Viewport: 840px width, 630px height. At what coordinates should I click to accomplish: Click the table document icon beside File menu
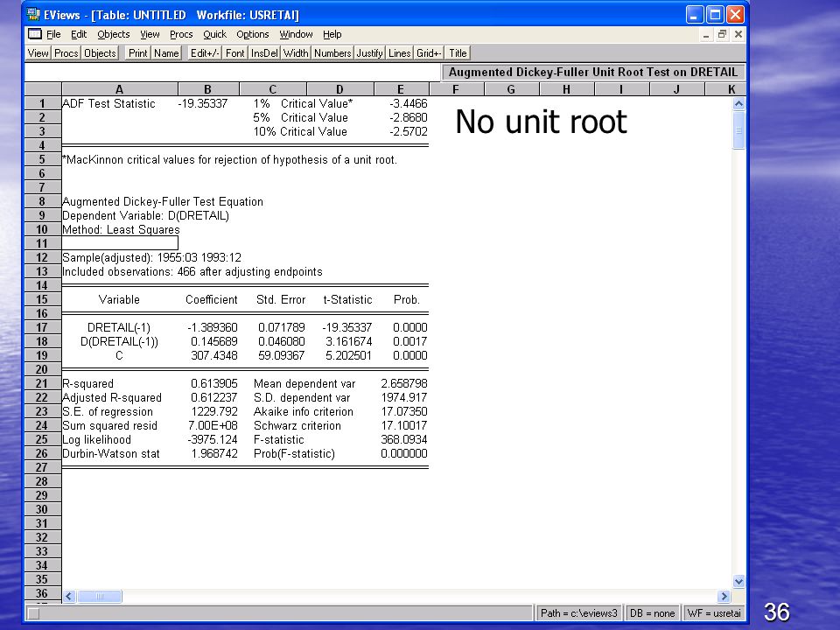point(35,34)
